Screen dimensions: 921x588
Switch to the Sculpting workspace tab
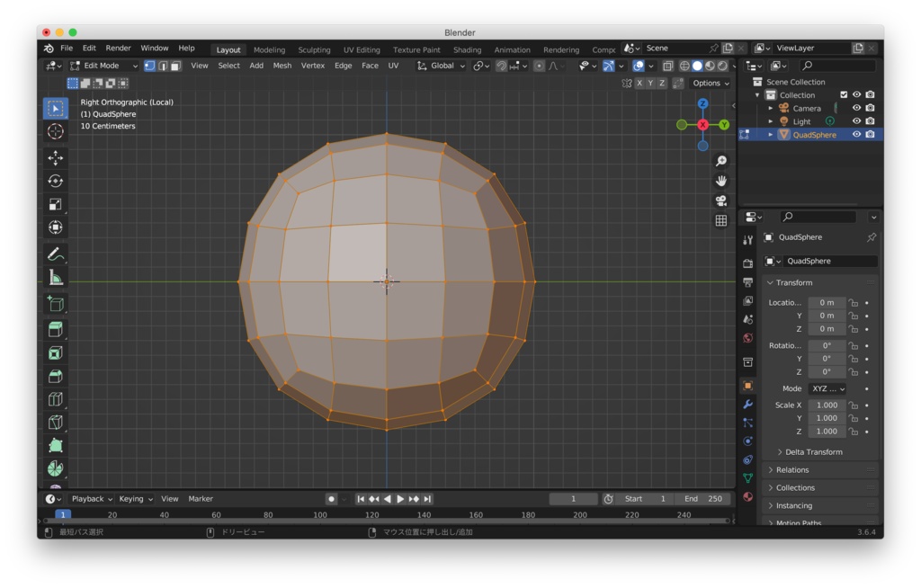tap(314, 49)
